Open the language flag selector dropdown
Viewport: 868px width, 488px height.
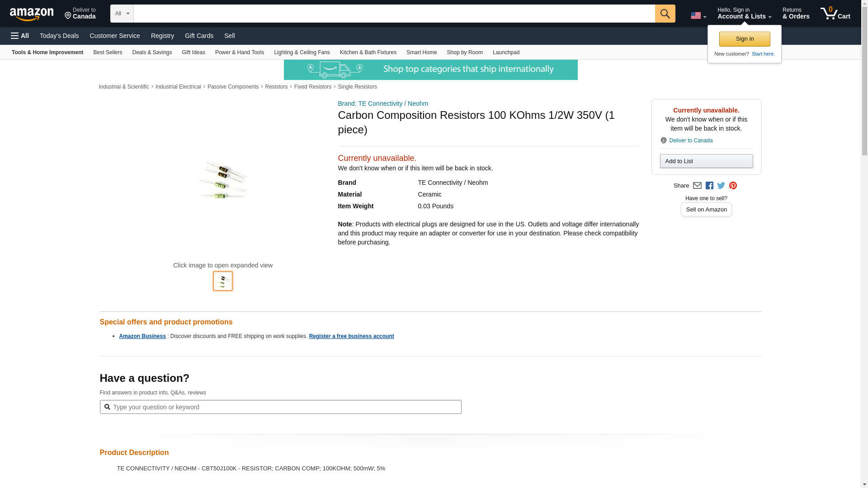[x=698, y=16]
